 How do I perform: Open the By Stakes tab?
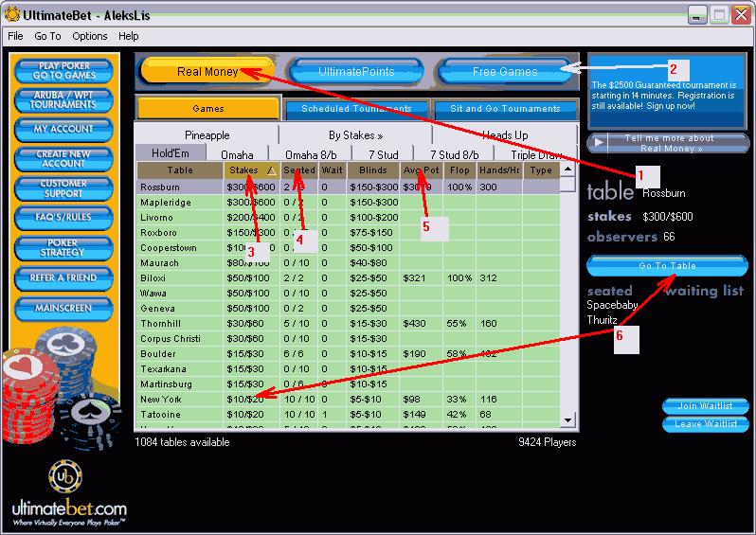[x=356, y=135]
